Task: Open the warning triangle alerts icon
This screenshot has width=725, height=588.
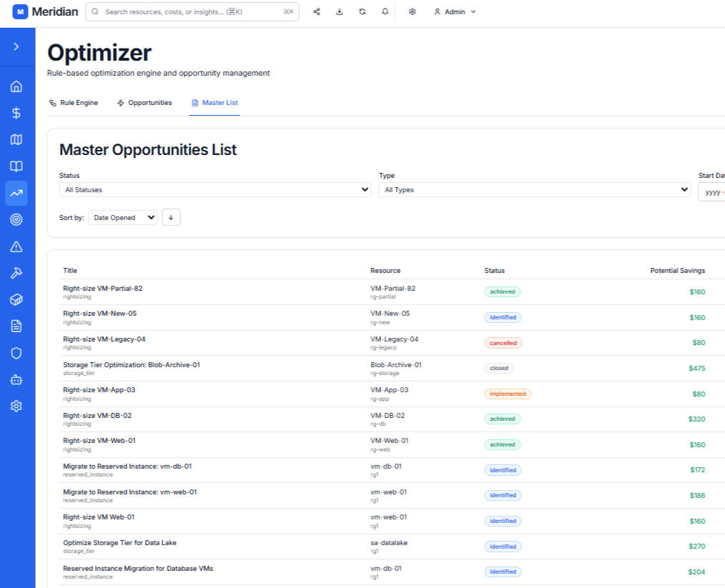Action: click(16, 246)
